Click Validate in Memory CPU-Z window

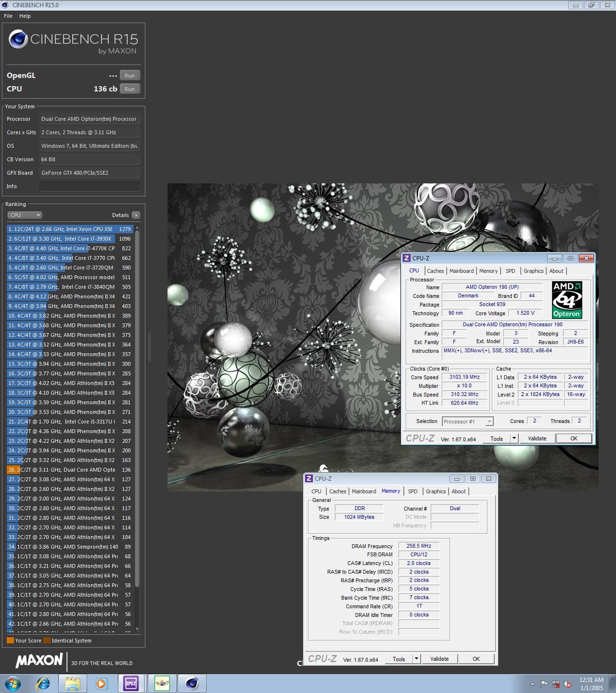click(439, 659)
